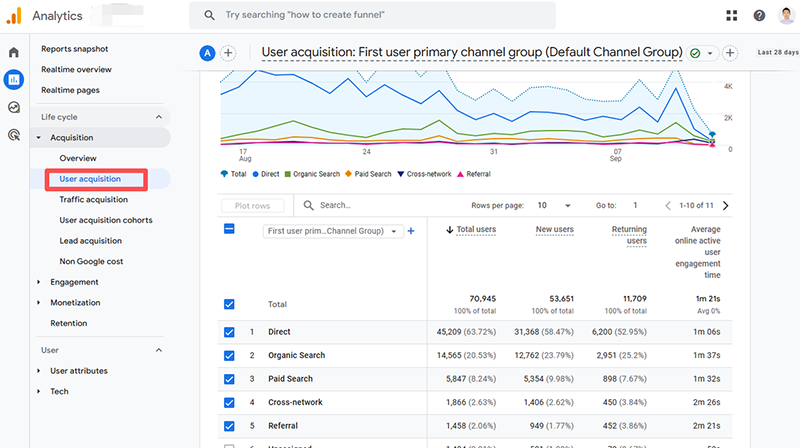Uncheck the Direct row checkbox
This screenshot has height=448, width=800.
[x=229, y=332]
